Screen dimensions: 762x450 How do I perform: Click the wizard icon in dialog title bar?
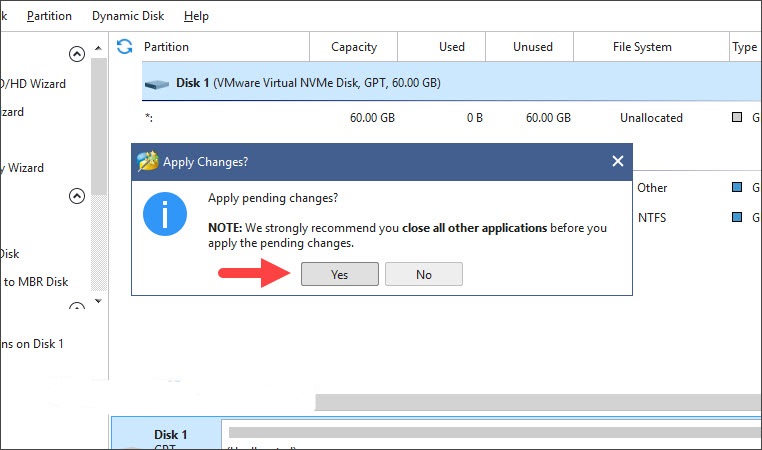click(x=148, y=161)
